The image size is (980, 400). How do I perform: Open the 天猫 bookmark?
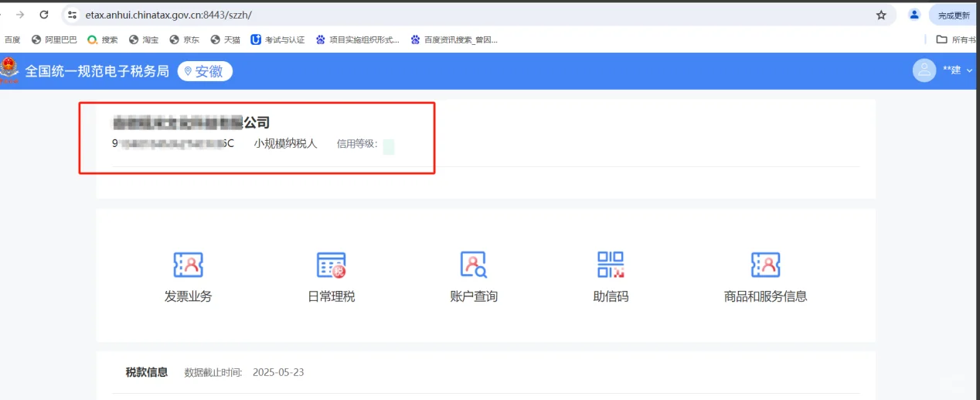(226, 39)
